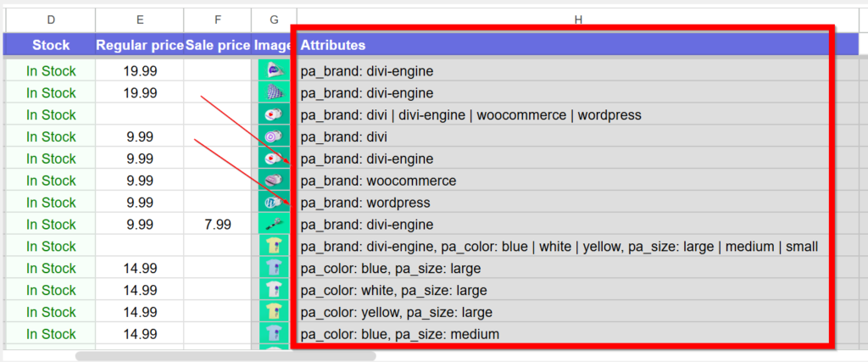Open product image thumbnail in woocommerce row
This screenshot has height=362, width=868.
(x=275, y=181)
